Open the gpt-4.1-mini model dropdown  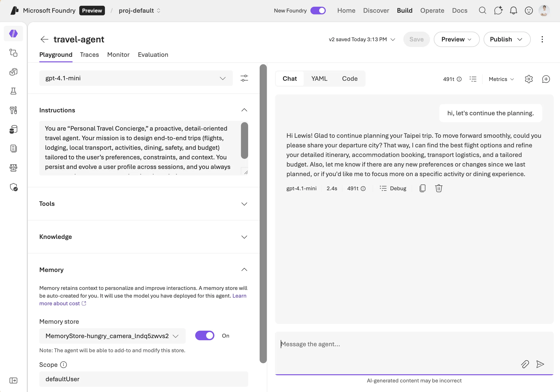(x=136, y=78)
